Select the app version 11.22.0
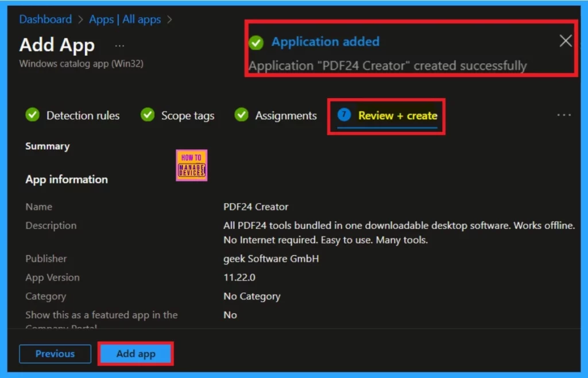The image size is (588, 378). [x=239, y=278]
